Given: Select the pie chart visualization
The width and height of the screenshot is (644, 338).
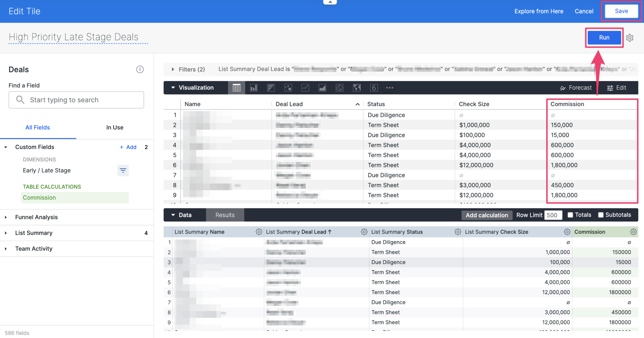Looking at the screenshot, I should 340,88.
